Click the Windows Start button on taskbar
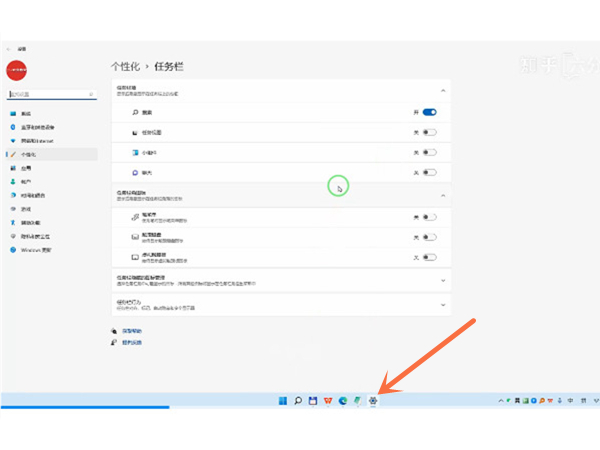The image size is (600, 450). (x=282, y=401)
